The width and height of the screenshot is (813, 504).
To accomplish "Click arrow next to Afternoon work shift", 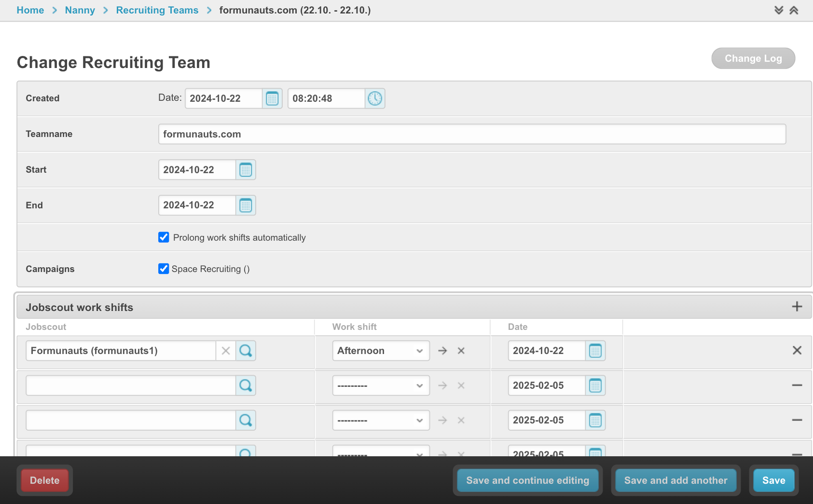I will (x=442, y=351).
